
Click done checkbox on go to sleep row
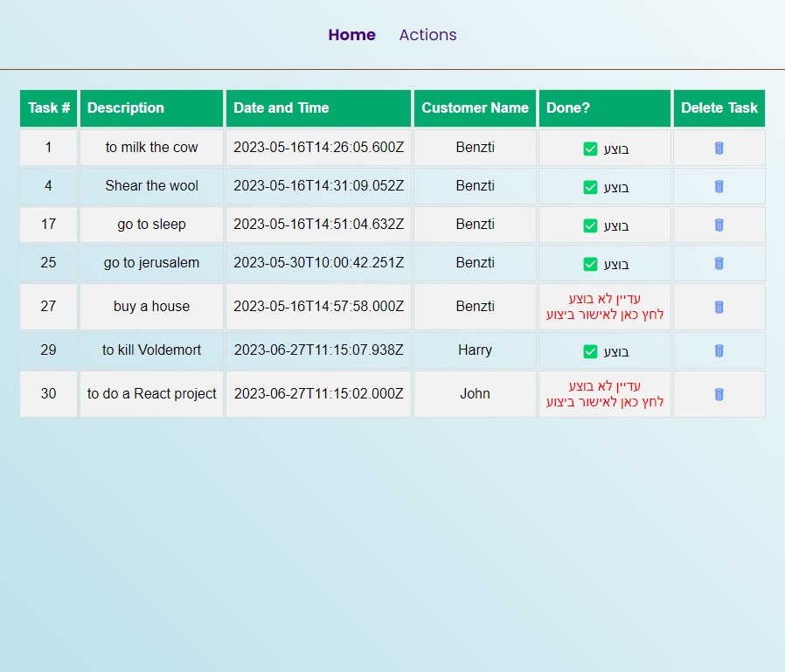(590, 225)
